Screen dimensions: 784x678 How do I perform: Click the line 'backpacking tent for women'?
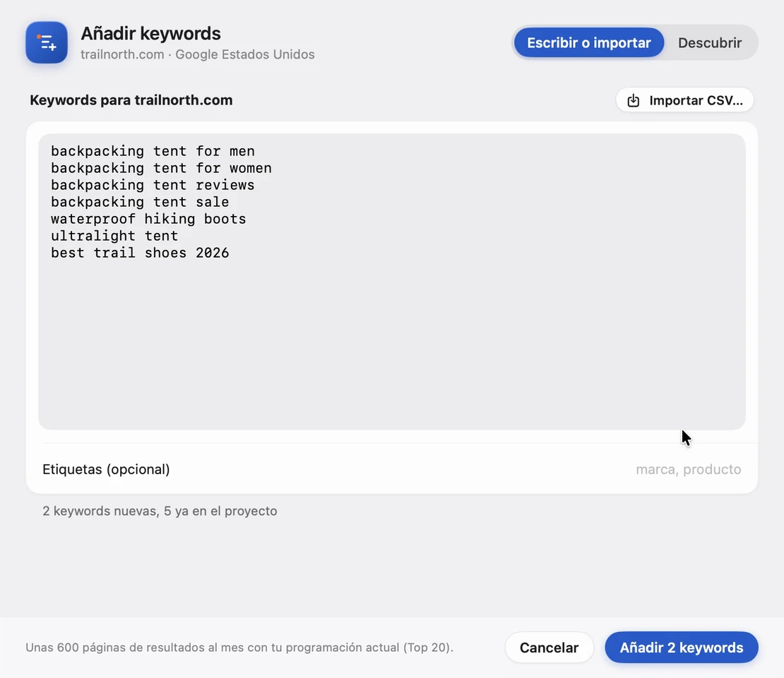pos(161,168)
